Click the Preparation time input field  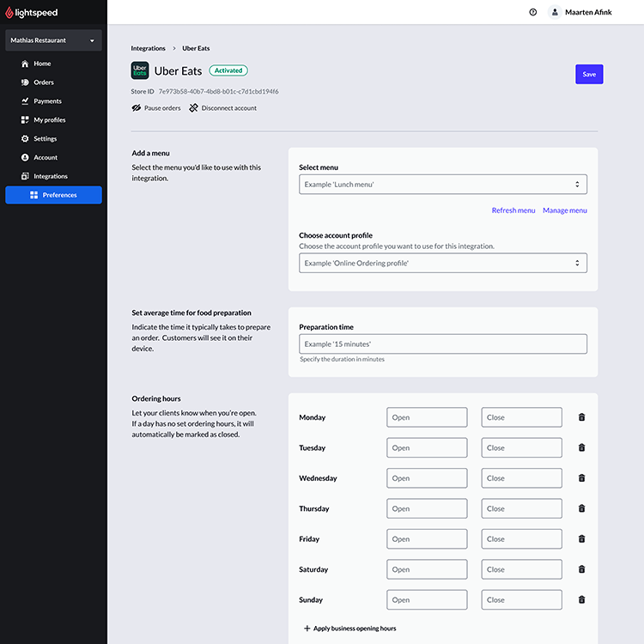coord(442,344)
